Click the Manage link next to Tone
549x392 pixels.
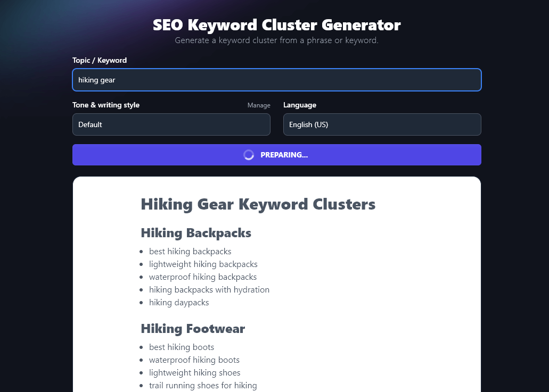tap(259, 105)
